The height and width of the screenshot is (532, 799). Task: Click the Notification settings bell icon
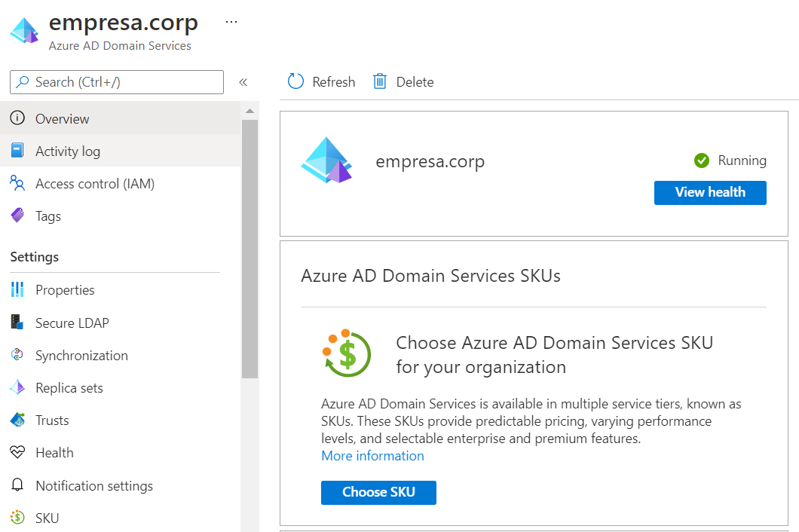[x=17, y=485]
